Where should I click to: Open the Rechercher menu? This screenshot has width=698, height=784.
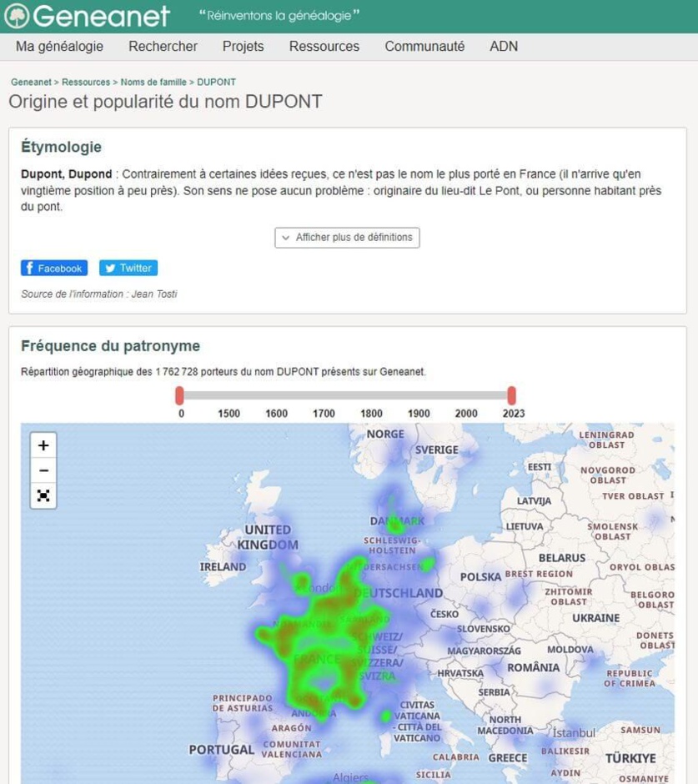[163, 47]
